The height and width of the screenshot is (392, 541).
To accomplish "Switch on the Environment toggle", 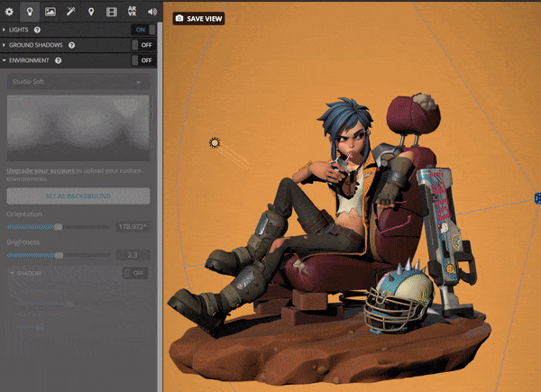I will (x=143, y=60).
